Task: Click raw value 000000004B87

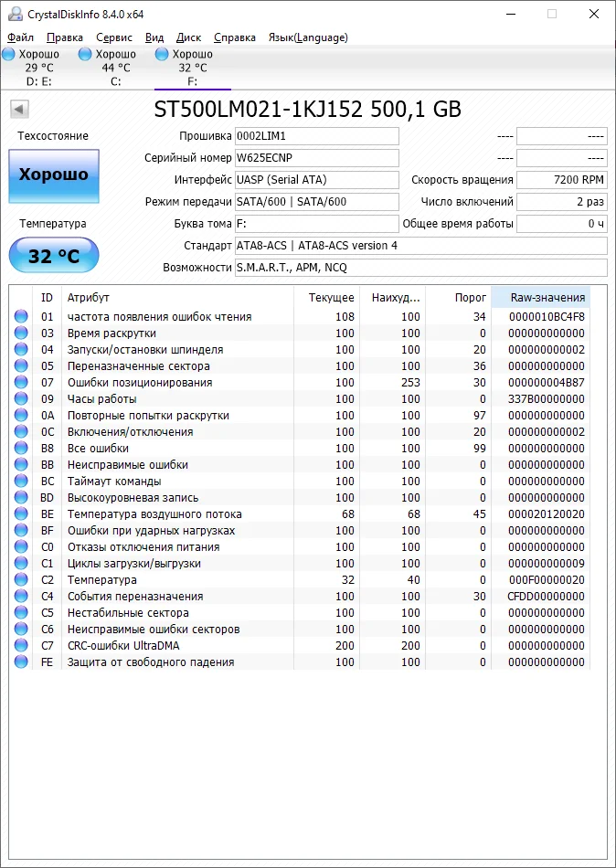Action: (x=547, y=383)
